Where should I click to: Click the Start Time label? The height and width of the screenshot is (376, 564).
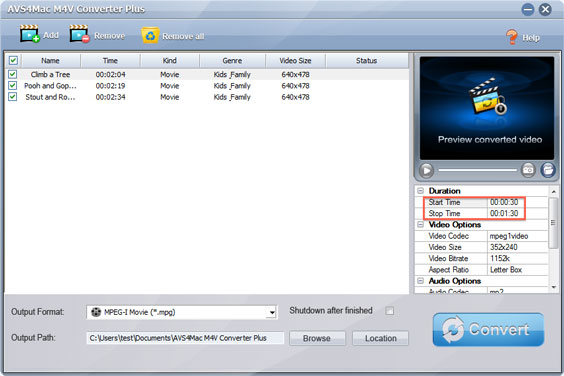point(444,202)
